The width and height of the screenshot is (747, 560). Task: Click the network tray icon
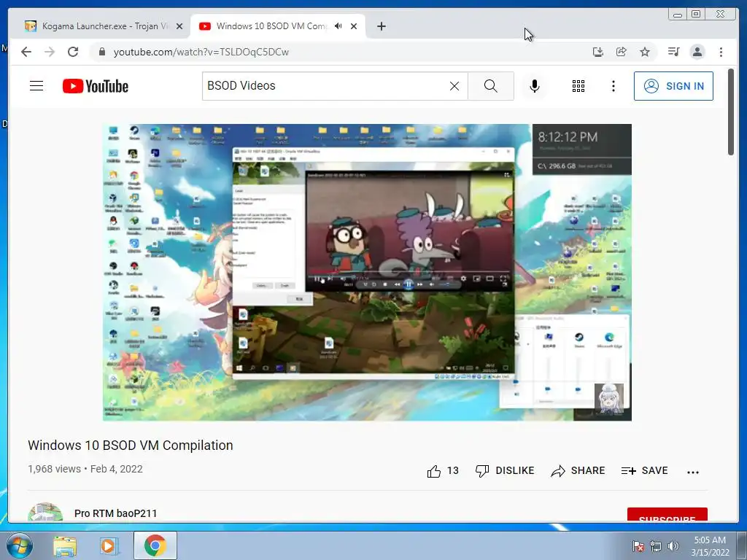[x=656, y=545]
